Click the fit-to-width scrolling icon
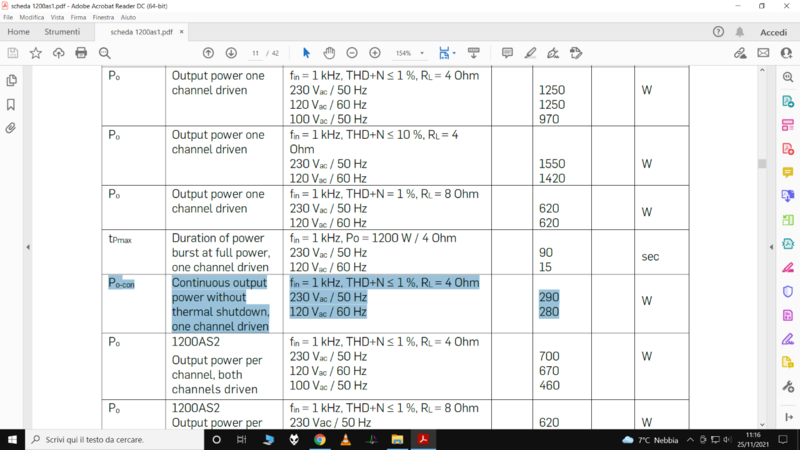The width and height of the screenshot is (800, 450). [x=444, y=53]
